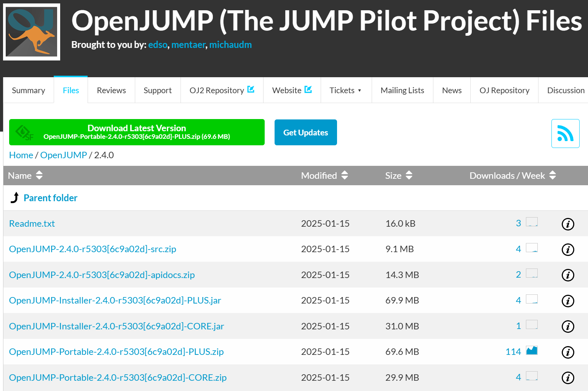Screen dimensions: 588x391
Task: Click download stats chart for Readme.txt
Action: (x=532, y=222)
